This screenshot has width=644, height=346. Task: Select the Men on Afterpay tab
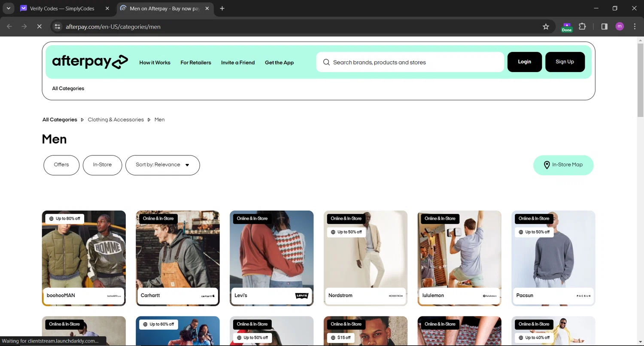pos(164,9)
